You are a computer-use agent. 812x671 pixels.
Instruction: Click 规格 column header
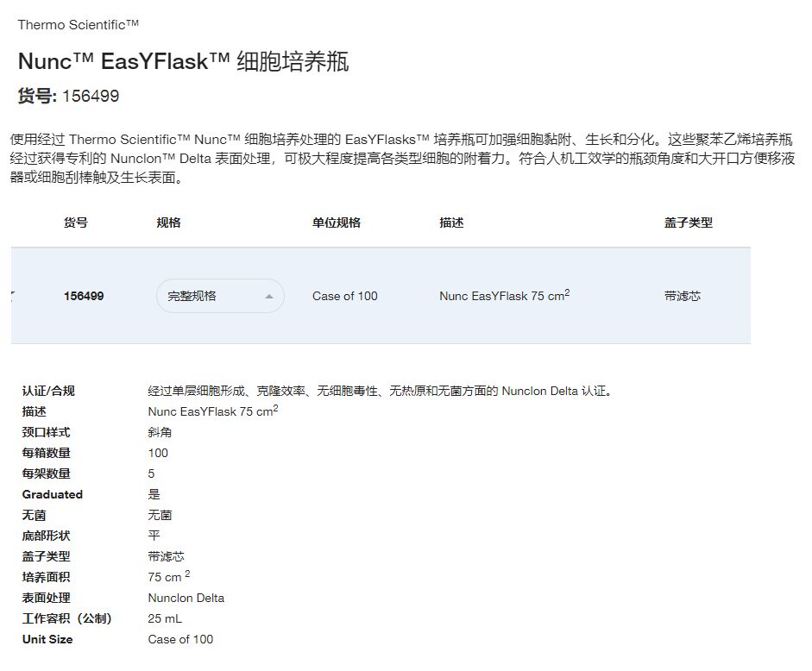click(168, 223)
